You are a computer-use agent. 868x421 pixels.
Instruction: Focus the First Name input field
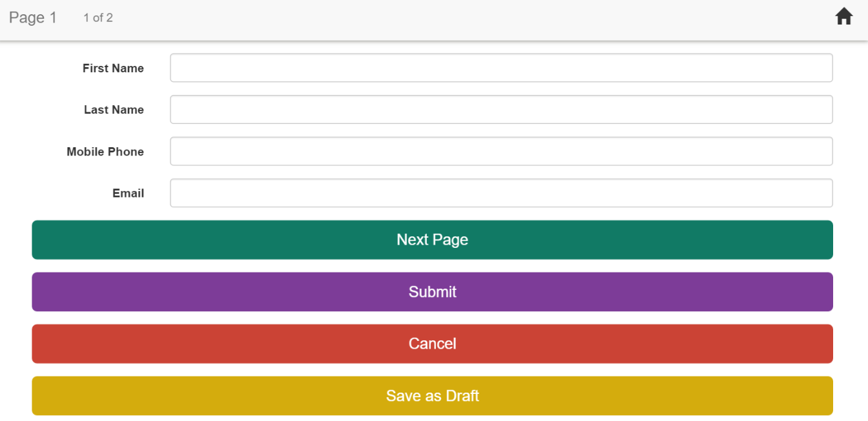coord(501,68)
